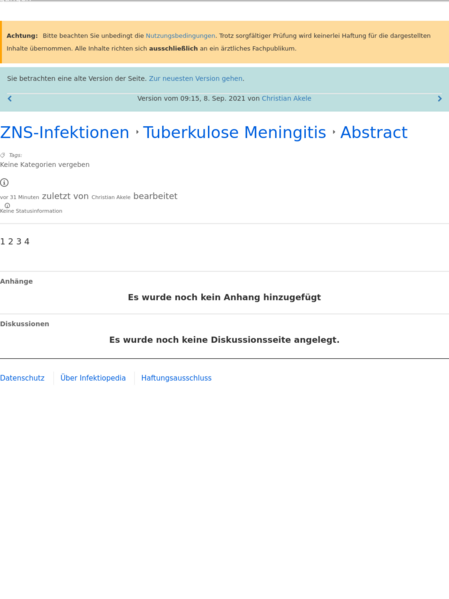Click the info circle icon above edit details
This screenshot has height=599, width=449.
(x=4, y=183)
